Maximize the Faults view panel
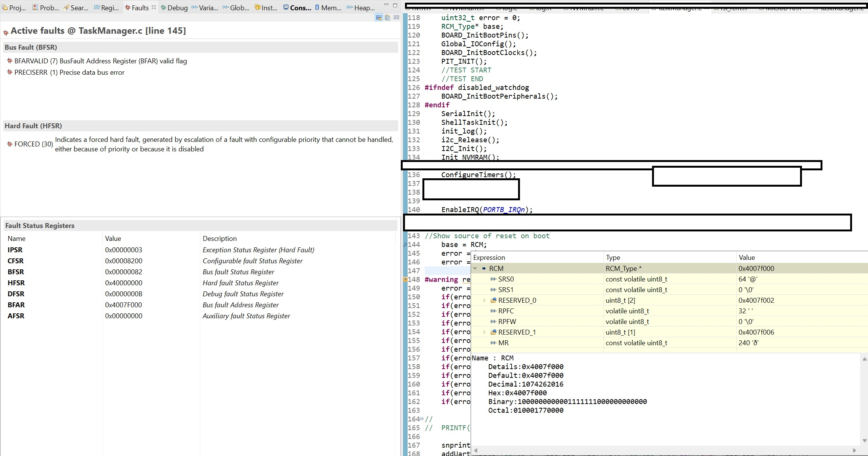The width and height of the screenshot is (868, 456). coord(395,5)
